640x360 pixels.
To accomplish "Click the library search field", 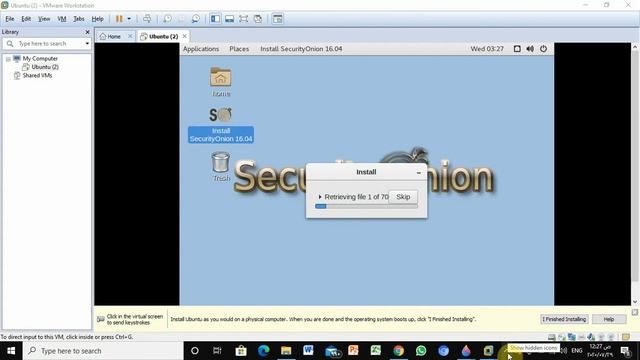I will (x=47, y=43).
